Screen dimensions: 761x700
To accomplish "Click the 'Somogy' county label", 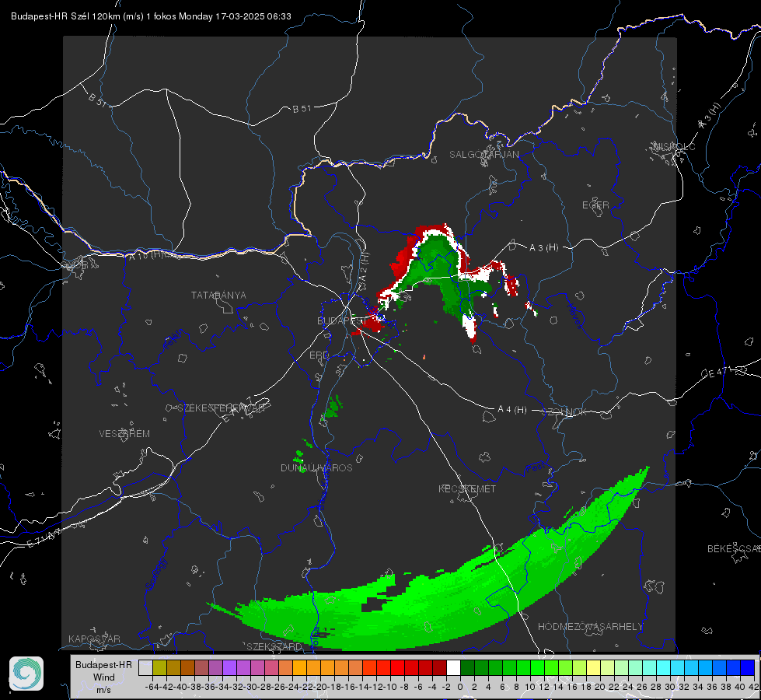I will (155, 574).
